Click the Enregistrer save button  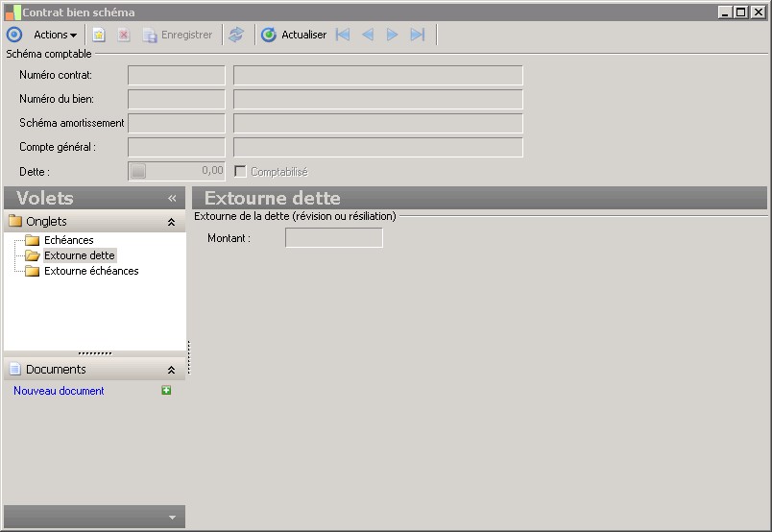pyautogui.click(x=178, y=35)
